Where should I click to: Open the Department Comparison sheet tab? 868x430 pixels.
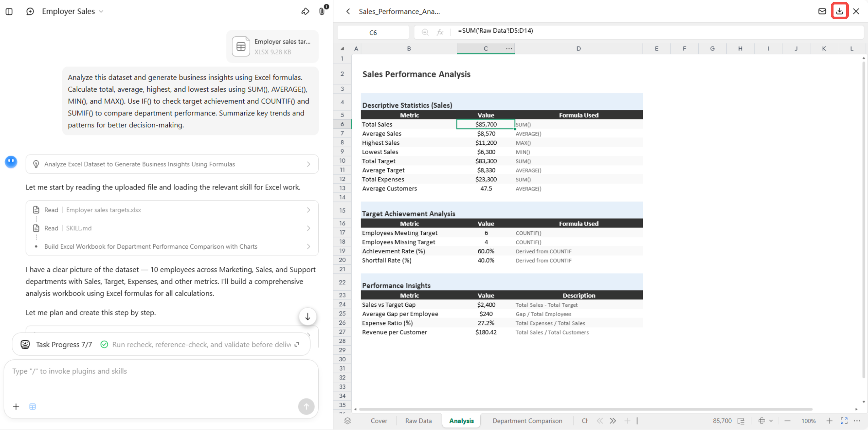pyautogui.click(x=527, y=420)
